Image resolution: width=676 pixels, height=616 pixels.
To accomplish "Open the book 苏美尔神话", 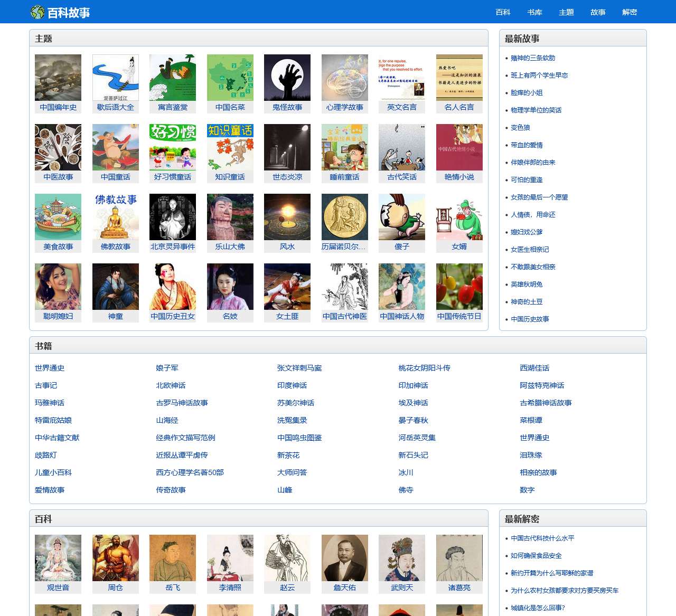I will [296, 403].
